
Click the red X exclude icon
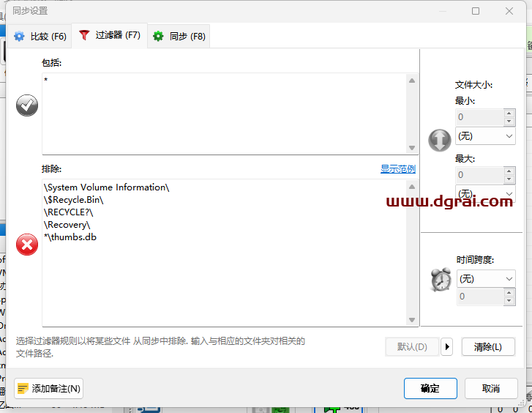27,245
